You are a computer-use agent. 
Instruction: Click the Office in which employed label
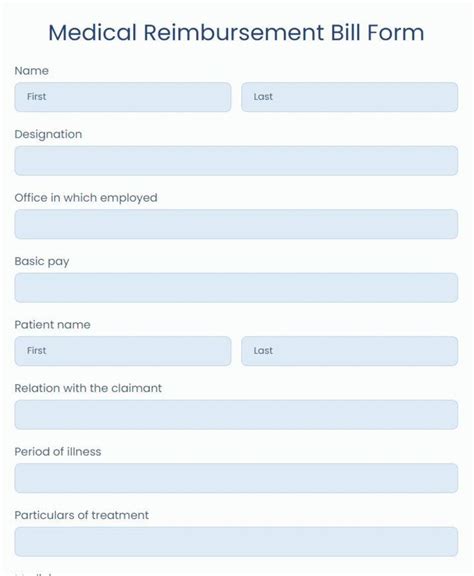pyautogui.click(x=86, y=198)
